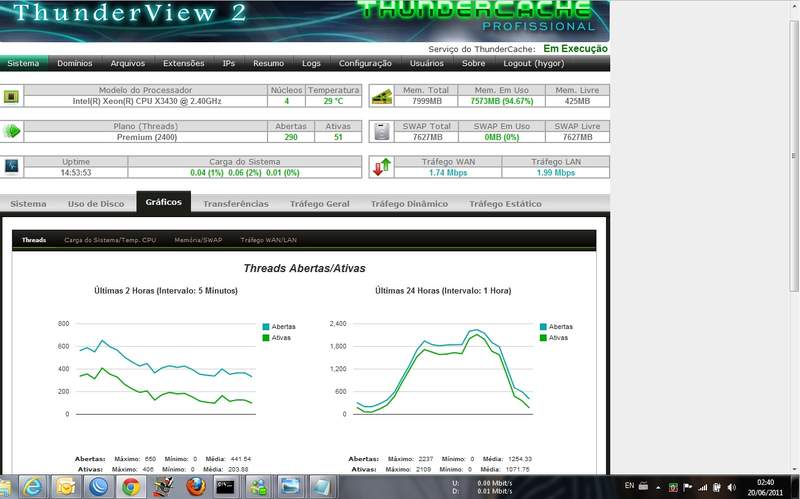Click the ThunderView 2 header logo
The width and height of the screenshot is (800, 499).
coord(130,12)
